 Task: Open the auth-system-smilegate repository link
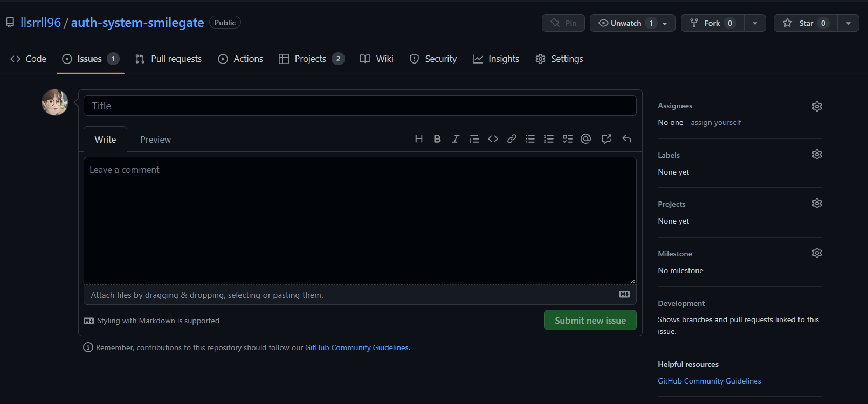pos(137,23)
